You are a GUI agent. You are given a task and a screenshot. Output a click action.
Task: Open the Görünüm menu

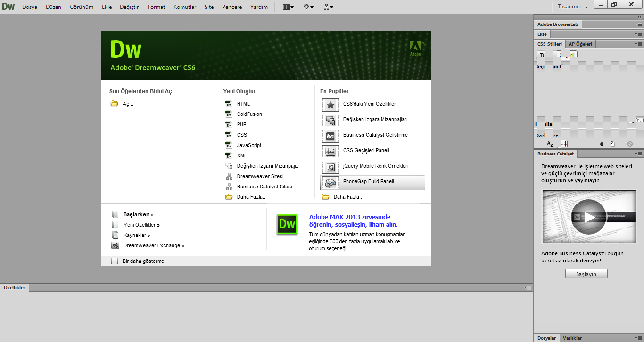[x=82, y=7]
